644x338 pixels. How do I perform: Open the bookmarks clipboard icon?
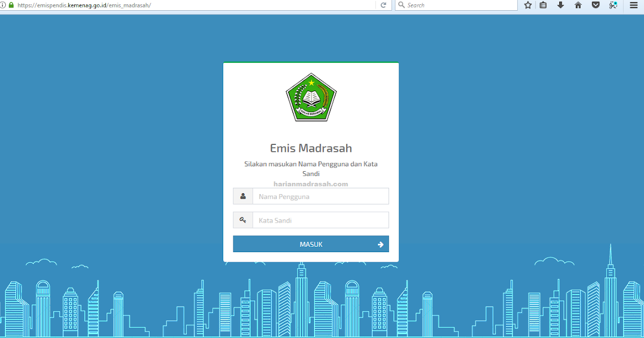(544, 5)
